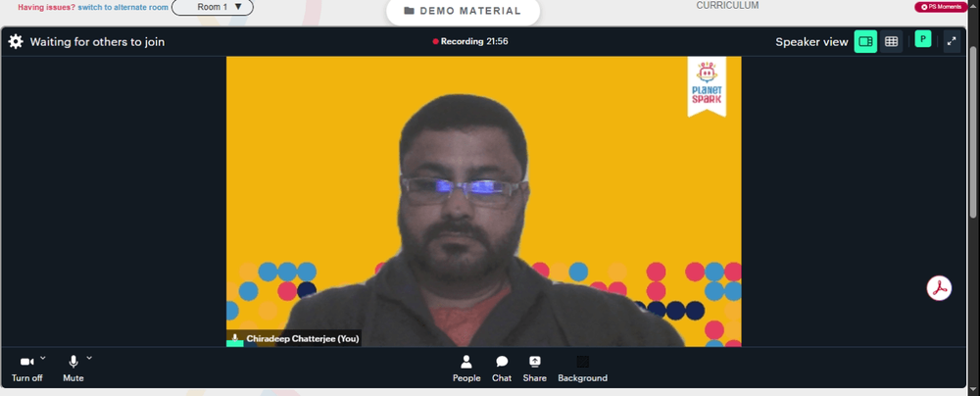Viewport: 980px width, 396px height.
Task: Switch to grid view layout
Action: pos(891,41)
